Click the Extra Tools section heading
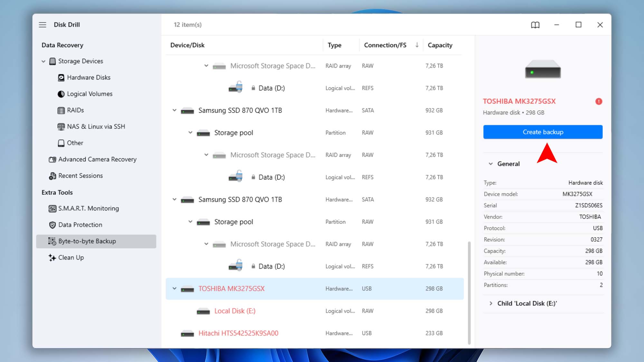 coord(57,192)
